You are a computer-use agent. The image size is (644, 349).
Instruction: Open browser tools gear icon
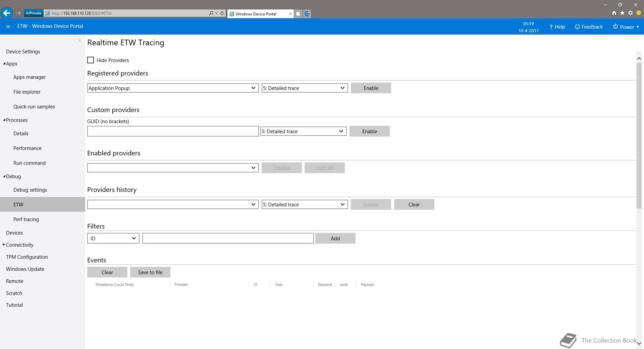coord(631,13)
